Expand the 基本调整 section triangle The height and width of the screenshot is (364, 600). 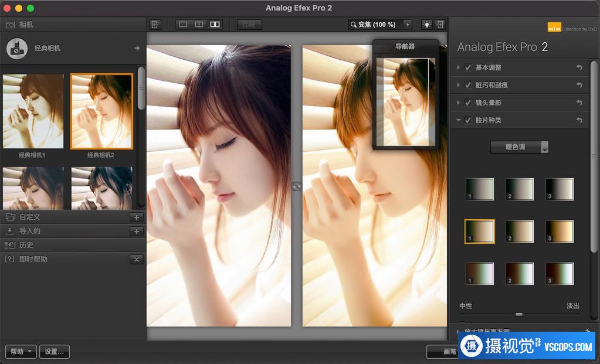458,67
